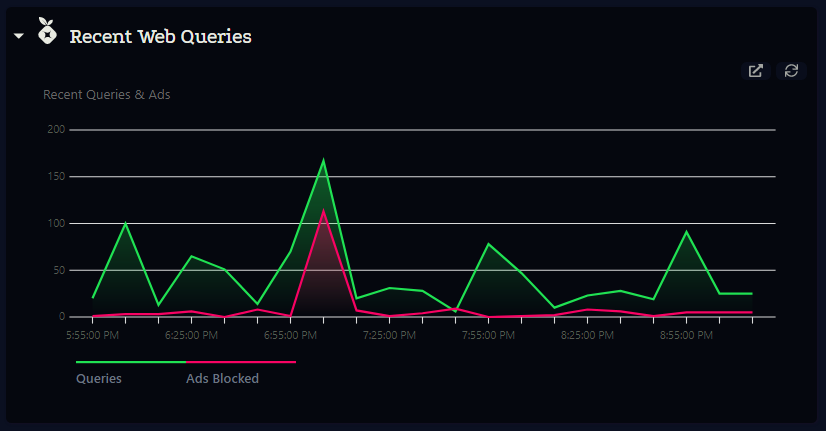Refresh the Recent Web Queries widget
Screen dimensions: 826x431
(791, 71)
